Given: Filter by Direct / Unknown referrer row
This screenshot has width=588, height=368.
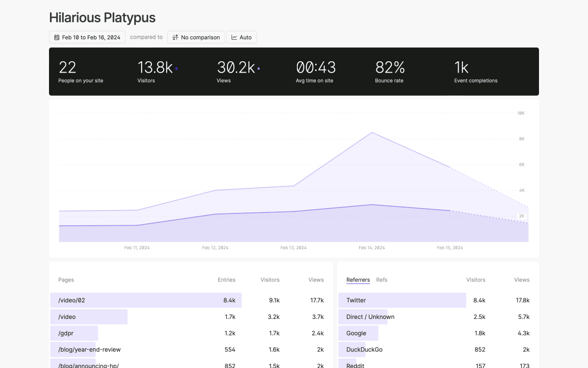Looking at the screenshot, I should (x=438, y=317).
